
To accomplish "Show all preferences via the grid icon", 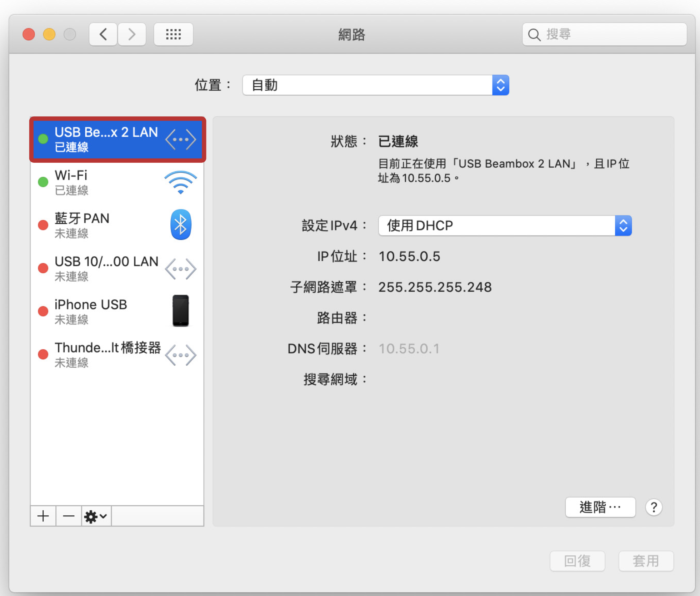I will coord(174,34).
